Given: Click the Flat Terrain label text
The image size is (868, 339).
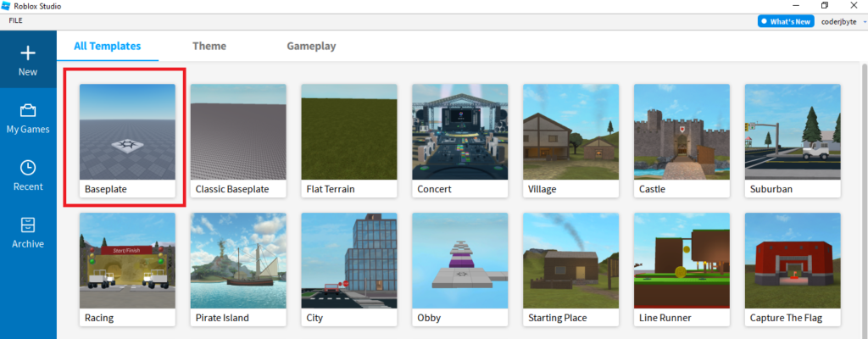Looking at the screenshot, I should 331,190.
